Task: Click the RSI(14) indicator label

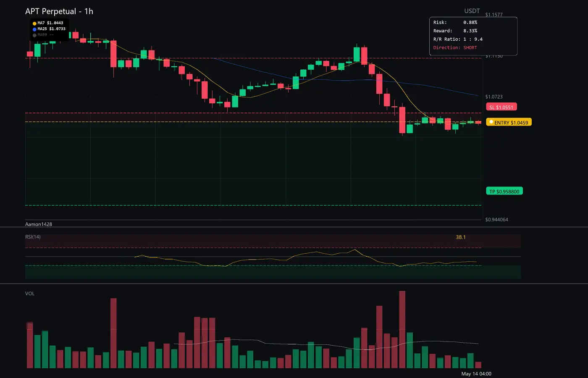Action: pyautogui.click(x=33, y=237)
